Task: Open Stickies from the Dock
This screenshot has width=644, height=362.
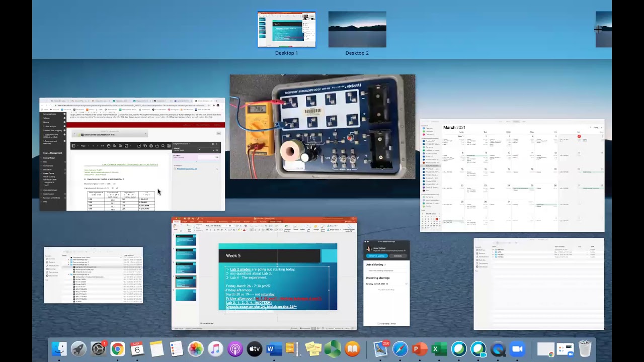Action: 313,349
